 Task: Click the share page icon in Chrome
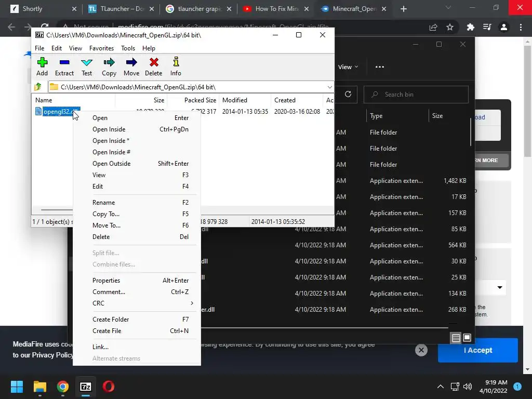pos(433,27)
